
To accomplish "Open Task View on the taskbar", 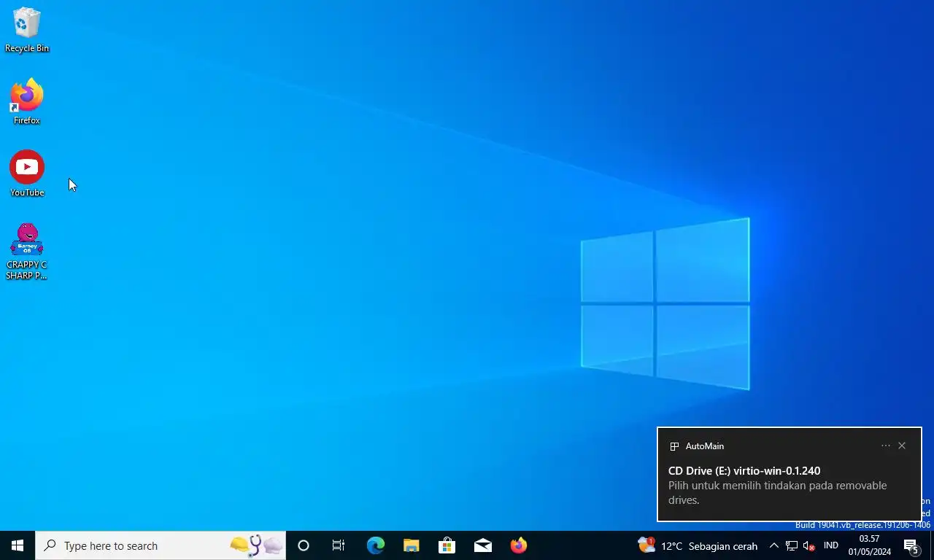I will click(339, 545).
